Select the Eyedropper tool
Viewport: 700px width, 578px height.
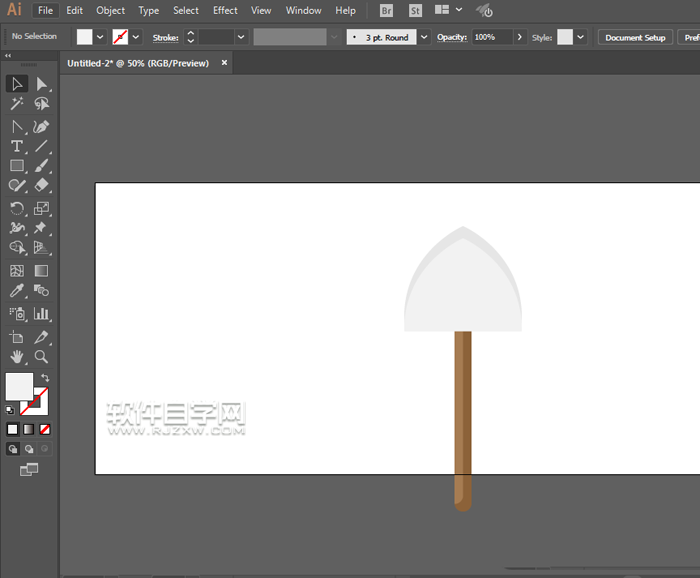[x=17, y=291]
